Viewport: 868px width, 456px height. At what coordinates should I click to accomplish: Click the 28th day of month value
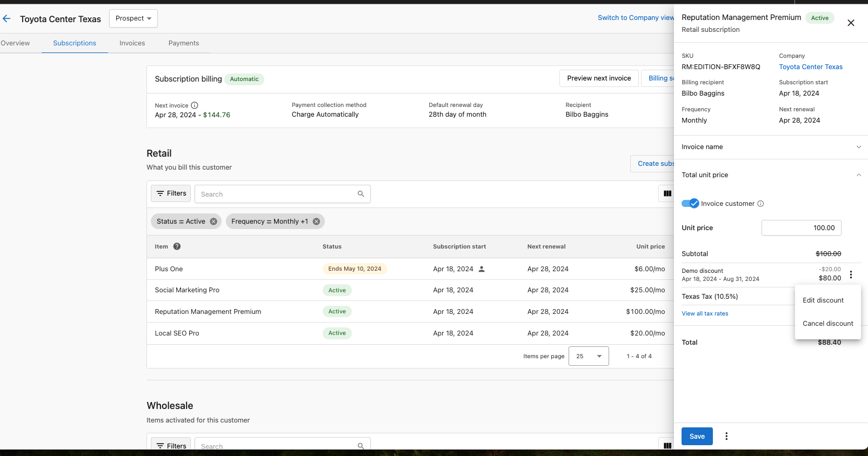tap(457, 115)
